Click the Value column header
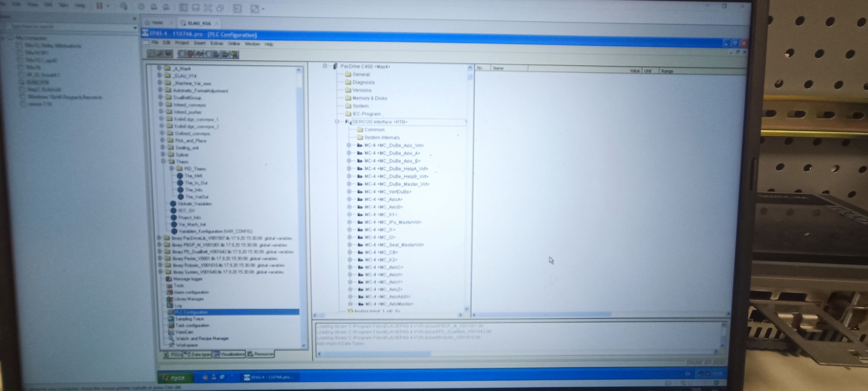This screenshot has height=391, width=868. [x=634, y=71]
